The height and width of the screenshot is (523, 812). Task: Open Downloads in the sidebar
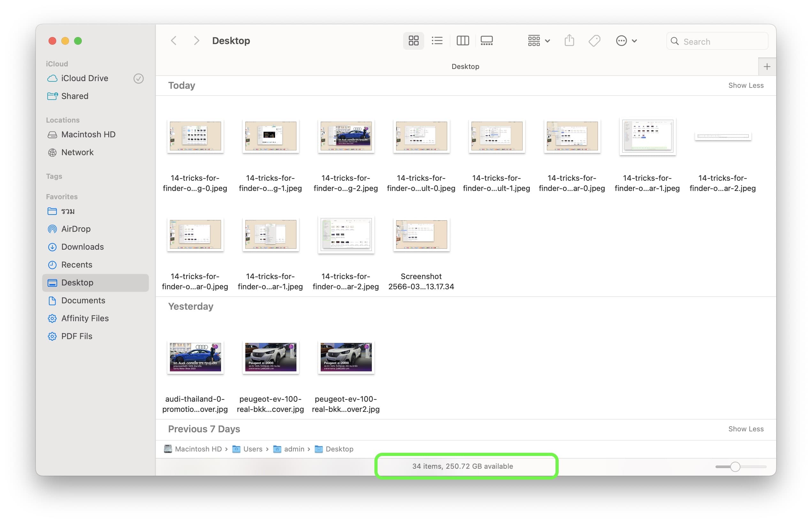click(82, 247)
